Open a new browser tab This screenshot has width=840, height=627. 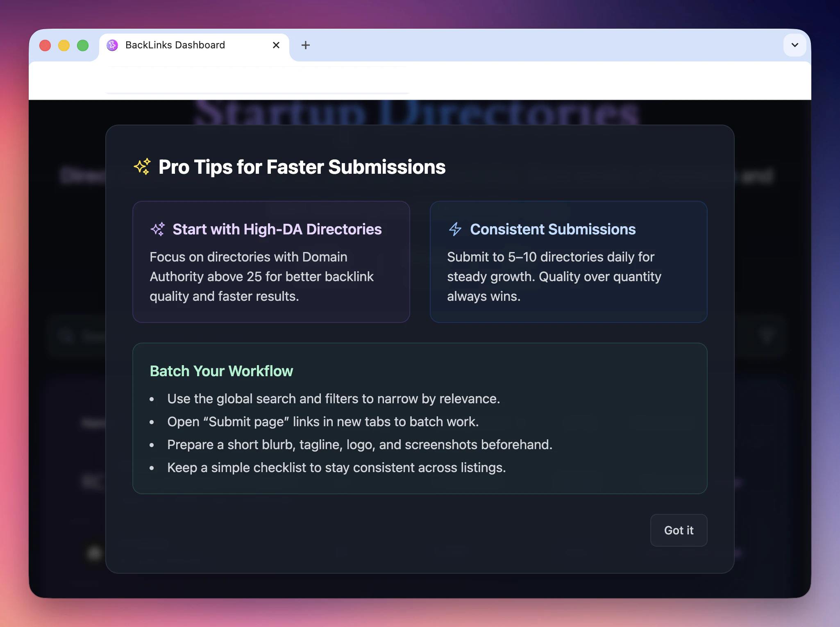(305, 45)
